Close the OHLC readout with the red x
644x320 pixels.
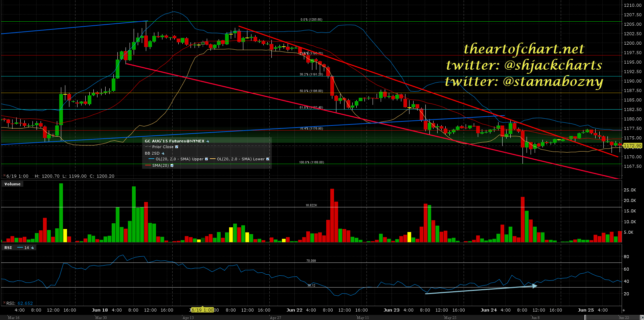click(x=4, y=176)
